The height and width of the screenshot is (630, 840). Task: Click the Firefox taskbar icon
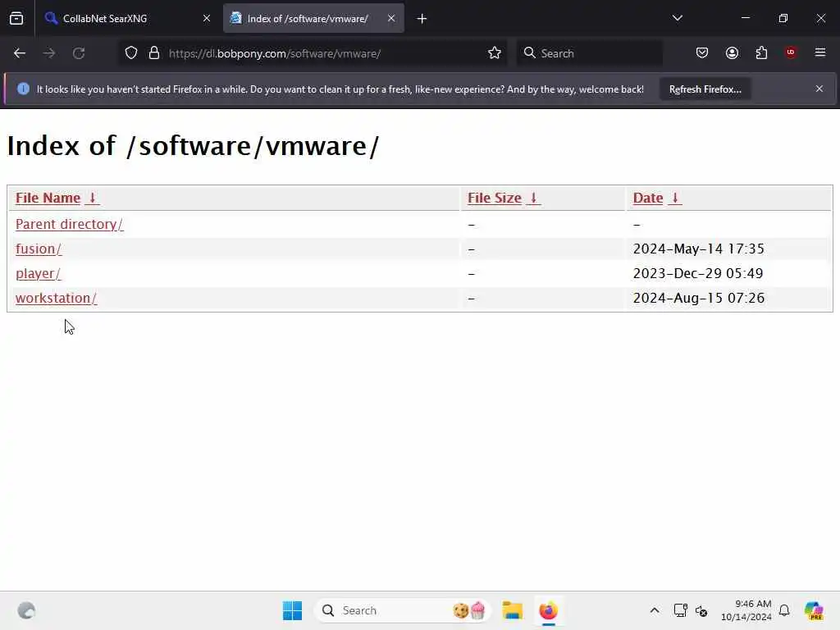(x=548, y=610)
